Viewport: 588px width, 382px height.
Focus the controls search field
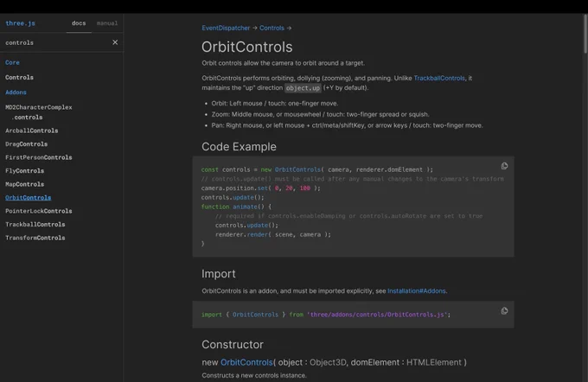(56, 42)
